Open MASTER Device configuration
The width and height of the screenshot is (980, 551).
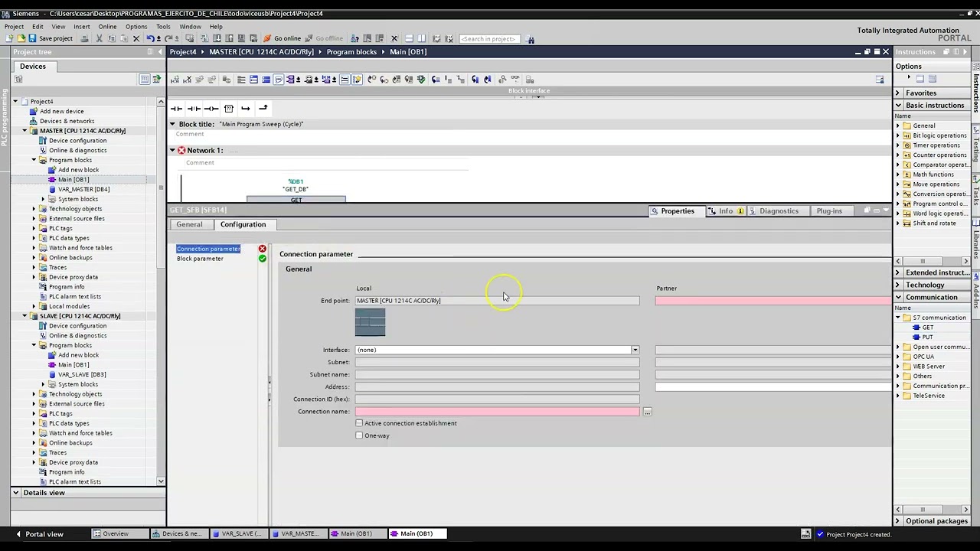click(x=77, y=141)
